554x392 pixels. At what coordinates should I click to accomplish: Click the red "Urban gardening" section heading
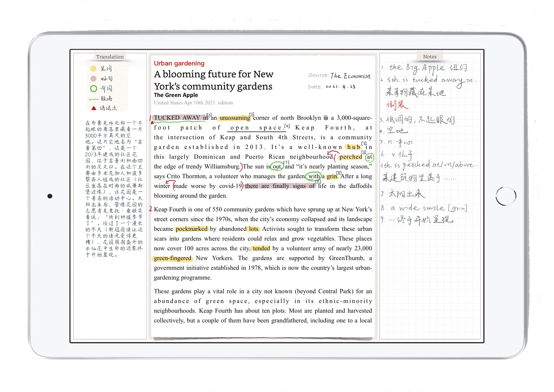(179, 63)
